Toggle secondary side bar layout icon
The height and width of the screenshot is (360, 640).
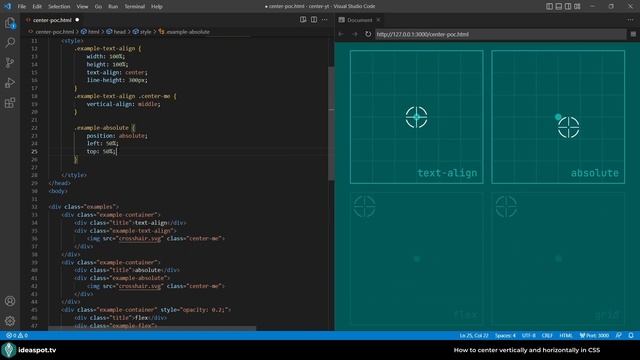568,6
